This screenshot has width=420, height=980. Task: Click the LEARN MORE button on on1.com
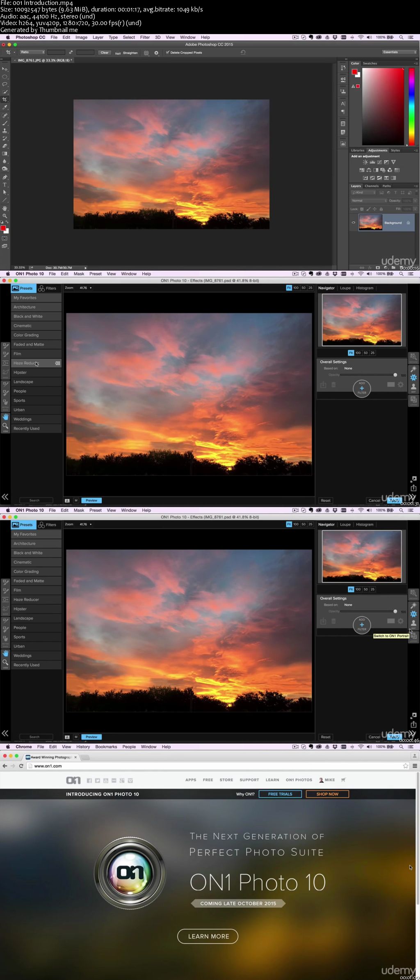tap(208, 936)
